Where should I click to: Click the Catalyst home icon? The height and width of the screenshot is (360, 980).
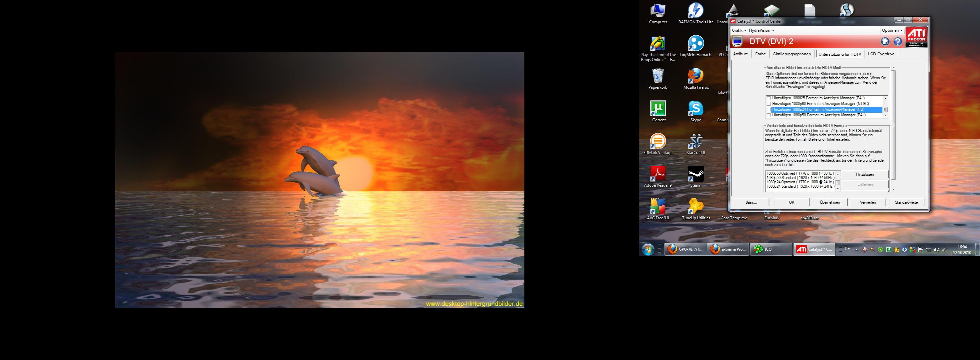[885, 42]
